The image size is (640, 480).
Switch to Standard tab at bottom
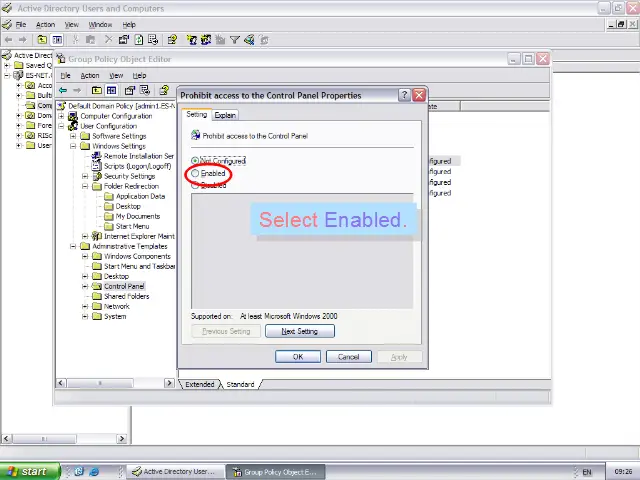(240, 384)
